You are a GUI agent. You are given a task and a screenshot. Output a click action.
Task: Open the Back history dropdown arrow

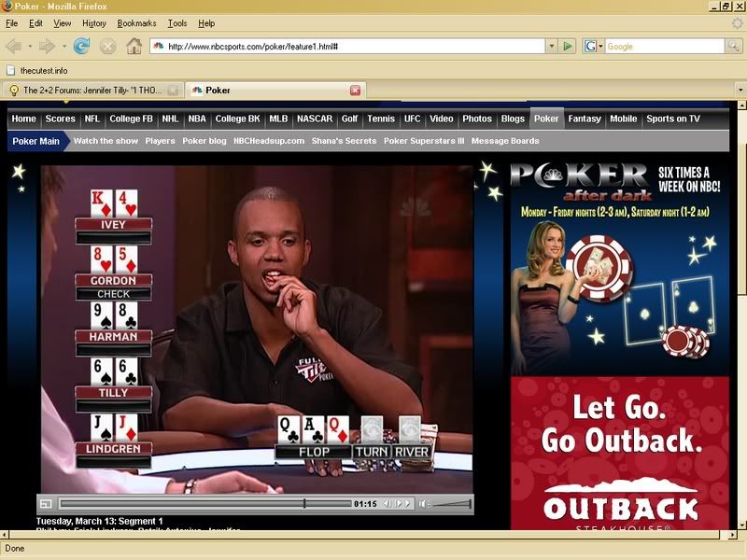point(30,46)
